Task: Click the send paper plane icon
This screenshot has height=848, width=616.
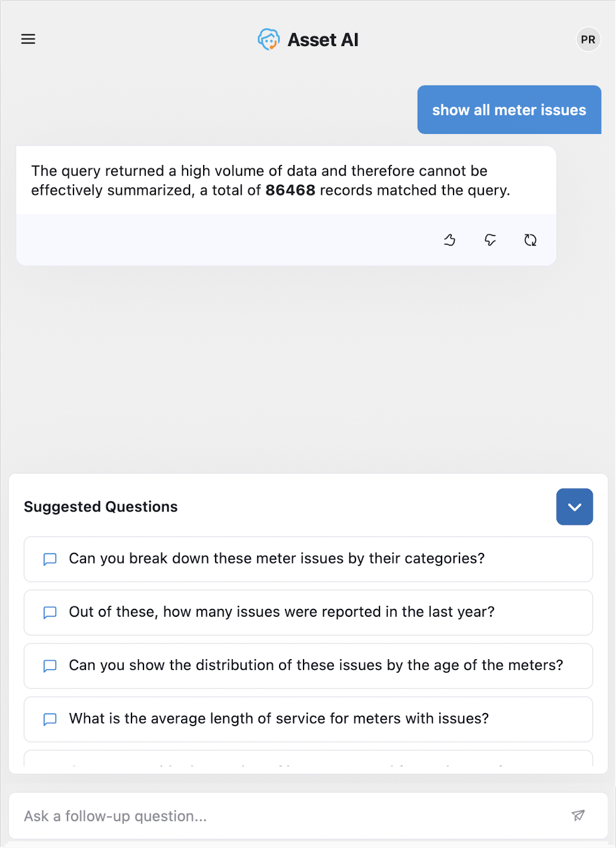Action: (578, 816)
